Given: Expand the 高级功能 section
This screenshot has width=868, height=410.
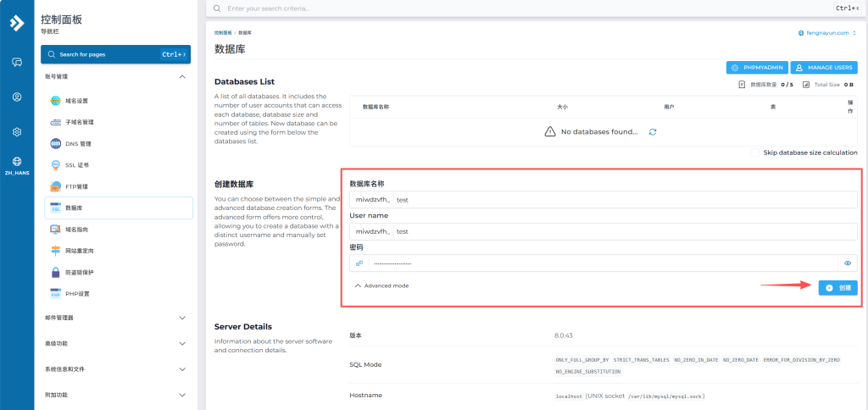Looking at the screenshot, I should (182, 344).
